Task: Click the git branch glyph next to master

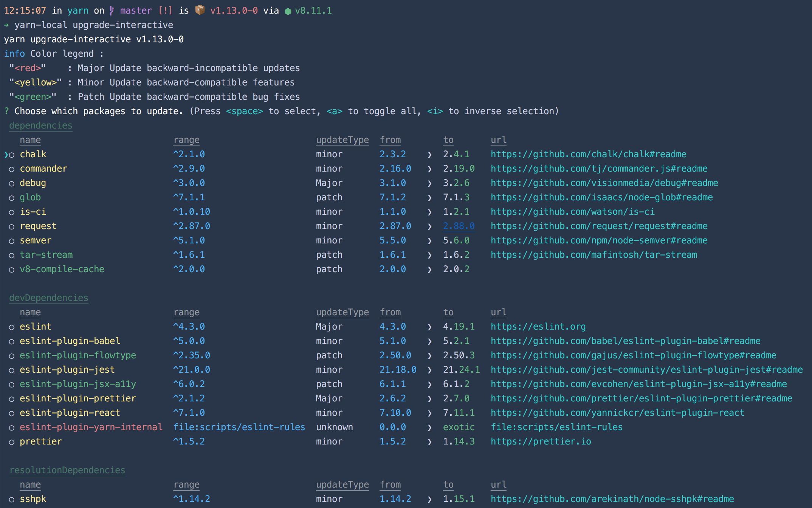Action: pyautogui.click(x=111, y=10)
